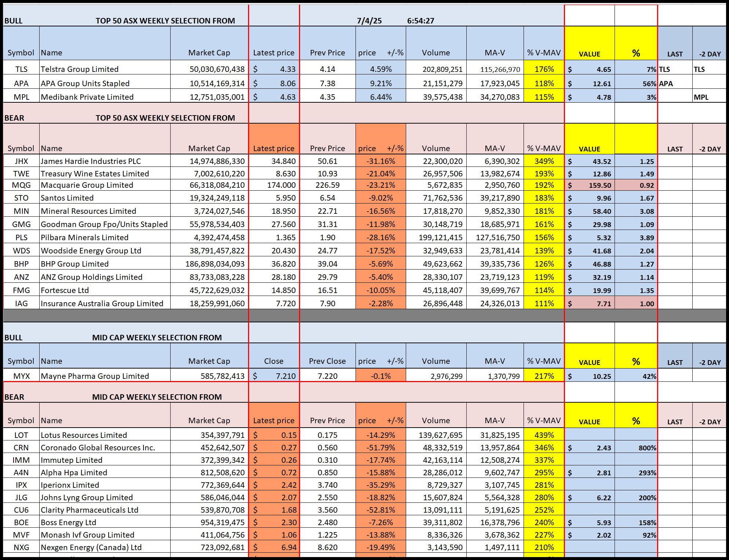This screenshot has width=729, height=560.
Task: Select BHP Group Limited name cell
Action: (105, 264)
